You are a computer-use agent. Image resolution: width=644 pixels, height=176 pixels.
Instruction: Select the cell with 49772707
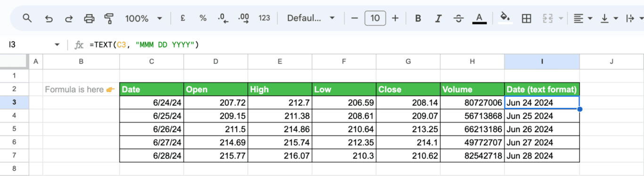pos(472,142)
